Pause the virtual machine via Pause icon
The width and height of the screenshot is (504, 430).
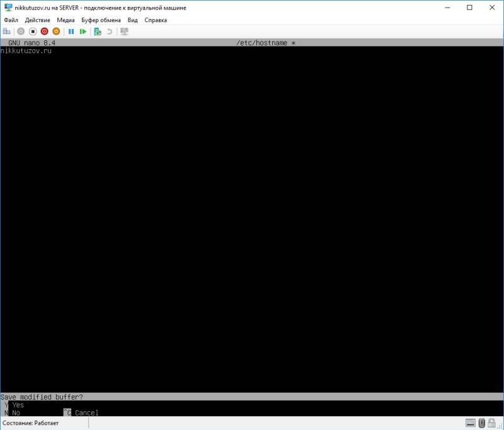click(x=71, y=31)
